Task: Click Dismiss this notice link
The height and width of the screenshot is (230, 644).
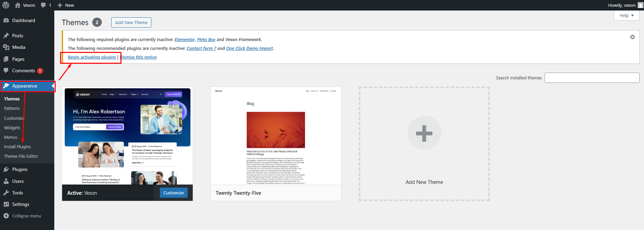Action: [x=138, y=57]
